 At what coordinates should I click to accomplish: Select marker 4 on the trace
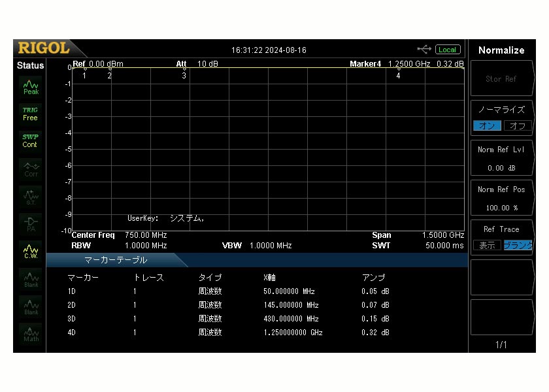tap(398, 74)
